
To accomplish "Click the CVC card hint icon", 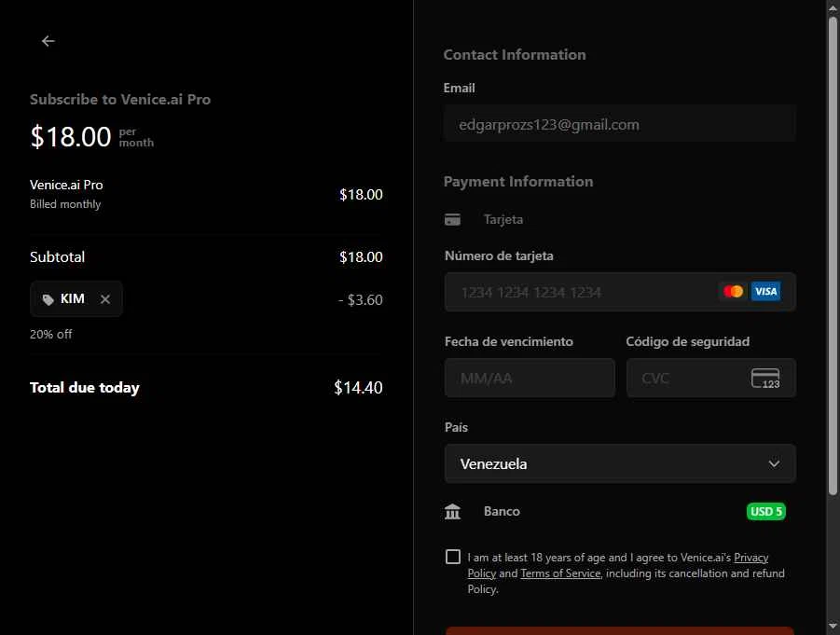I will tap(765, 378).
